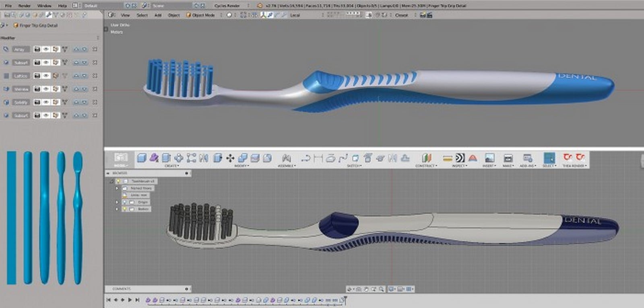The width and height of the screenshot is (644, 308).
Task: Click the Insert image icon
Action: 489,158
